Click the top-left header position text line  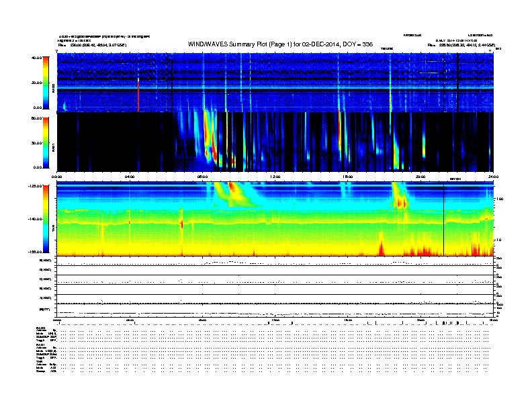click(x=92, y=45)
